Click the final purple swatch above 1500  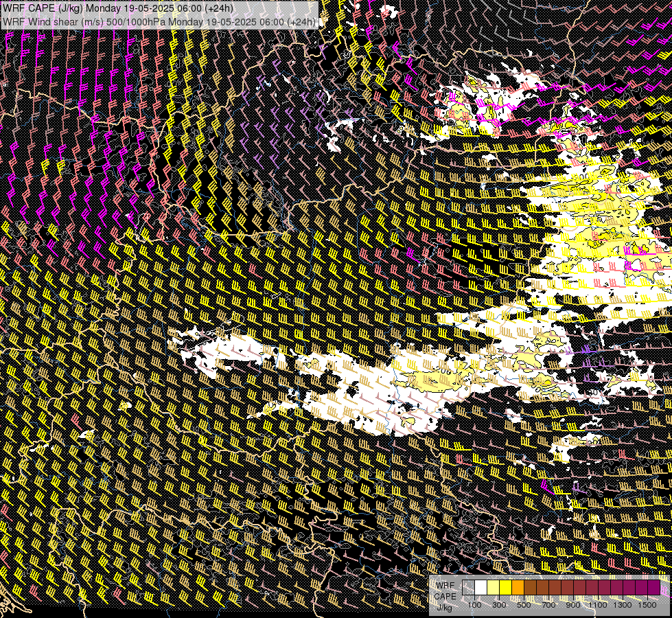tap(654, 588)
